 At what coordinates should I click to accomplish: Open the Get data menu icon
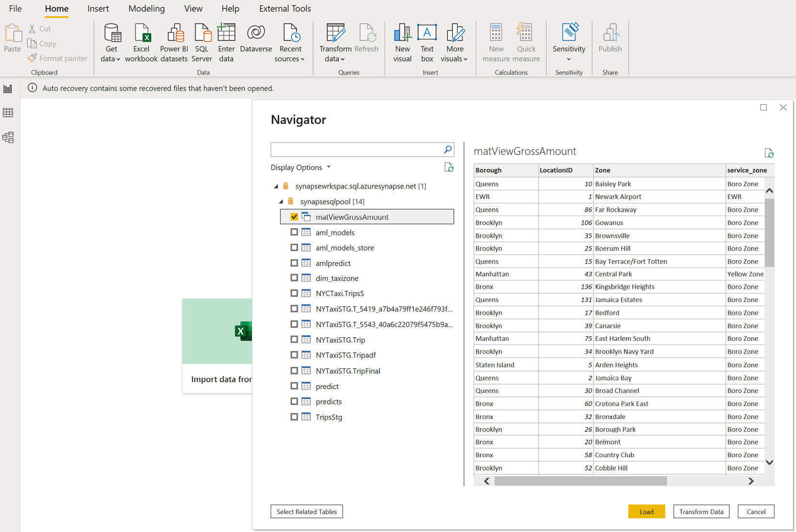tap(111, 33)
